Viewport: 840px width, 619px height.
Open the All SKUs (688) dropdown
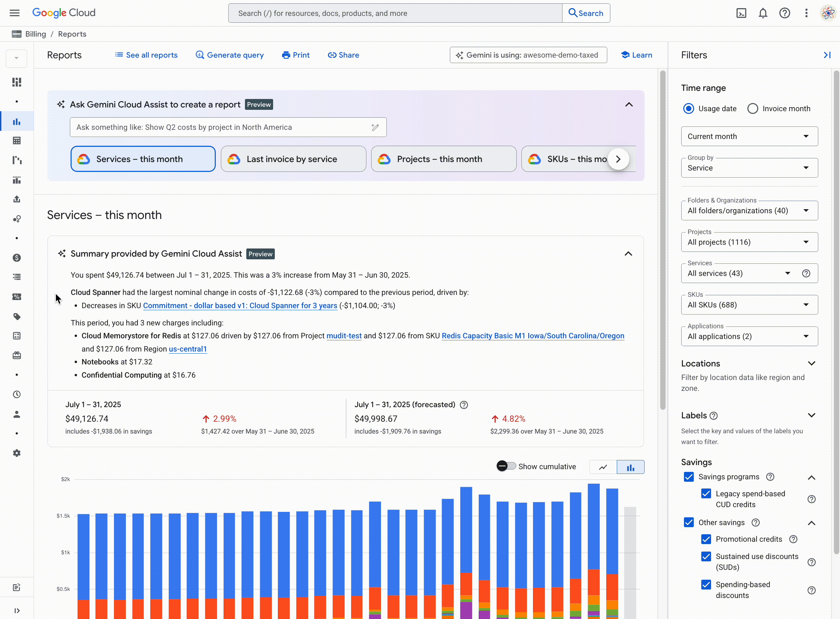point(749,305)
